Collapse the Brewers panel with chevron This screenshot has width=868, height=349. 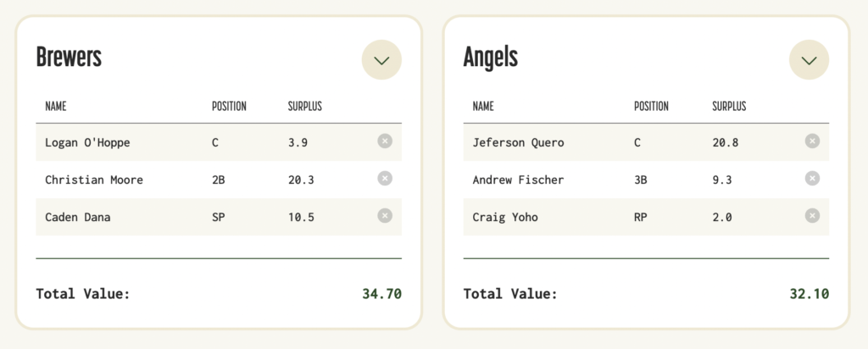click(381, 60)
